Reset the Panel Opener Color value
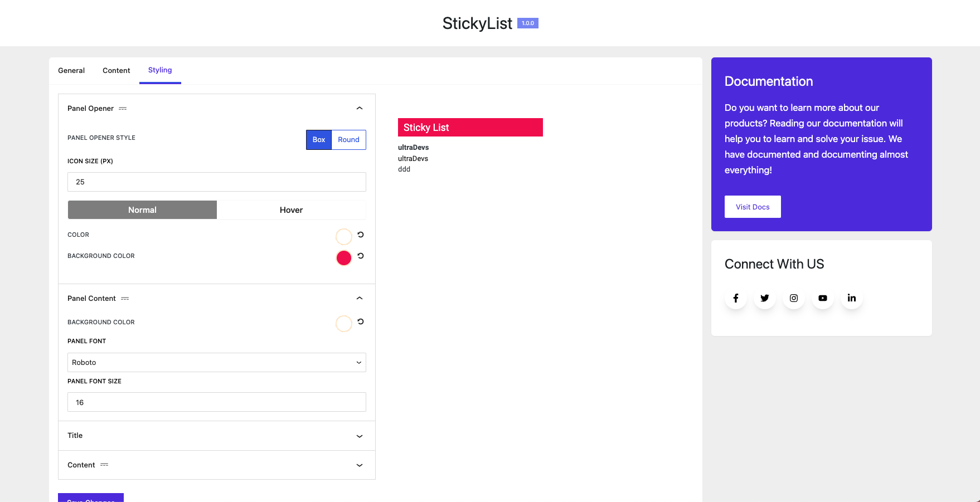This screenshot has height=502, width=980. [361, 235]
